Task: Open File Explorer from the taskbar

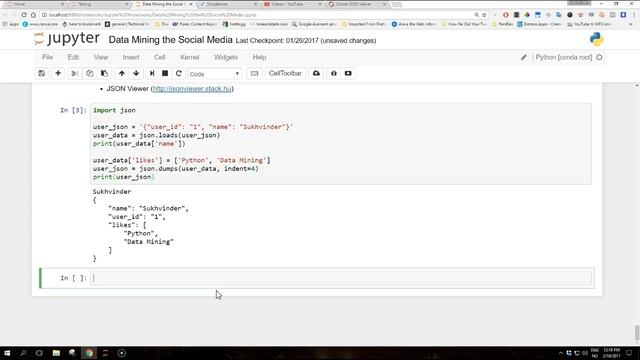Action: pyautogui.click(x=56, y=353)
